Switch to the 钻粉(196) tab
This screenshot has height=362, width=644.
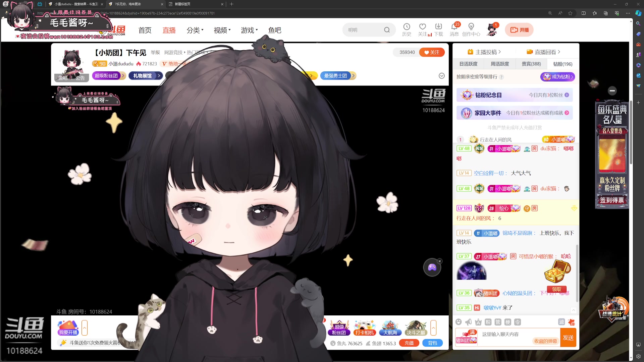[563, 64]
